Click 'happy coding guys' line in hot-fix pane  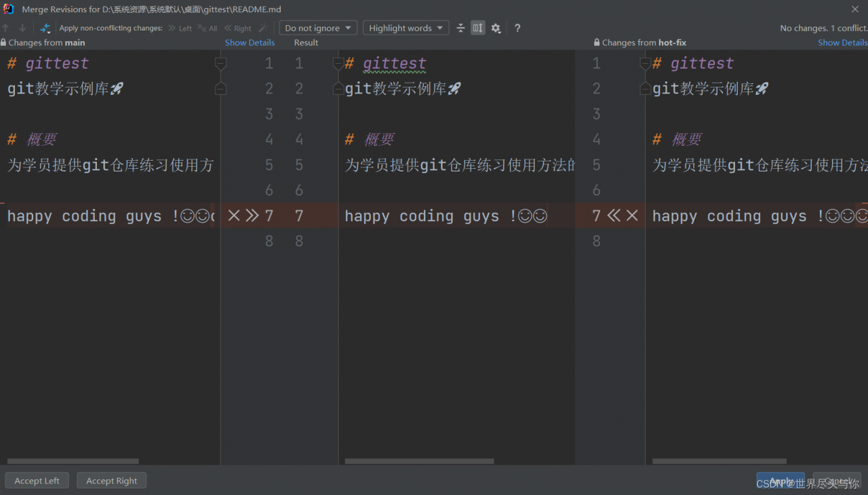(759, 216)
